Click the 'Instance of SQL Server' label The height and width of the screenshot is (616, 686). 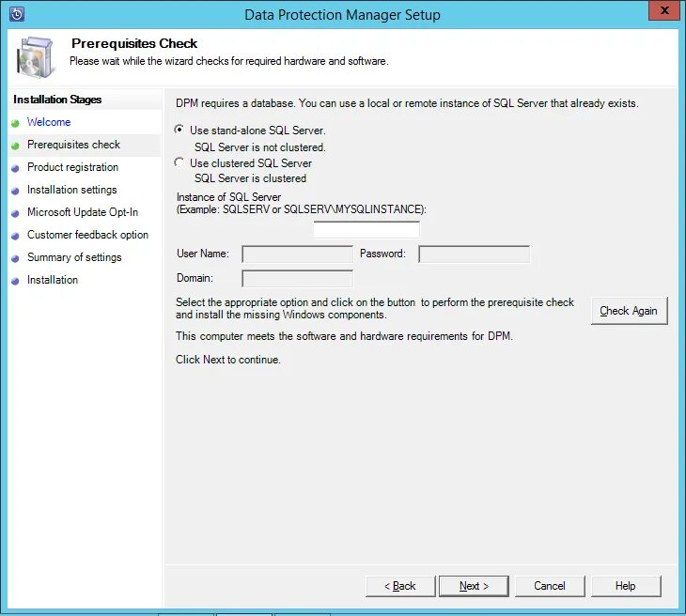point(228,197)
